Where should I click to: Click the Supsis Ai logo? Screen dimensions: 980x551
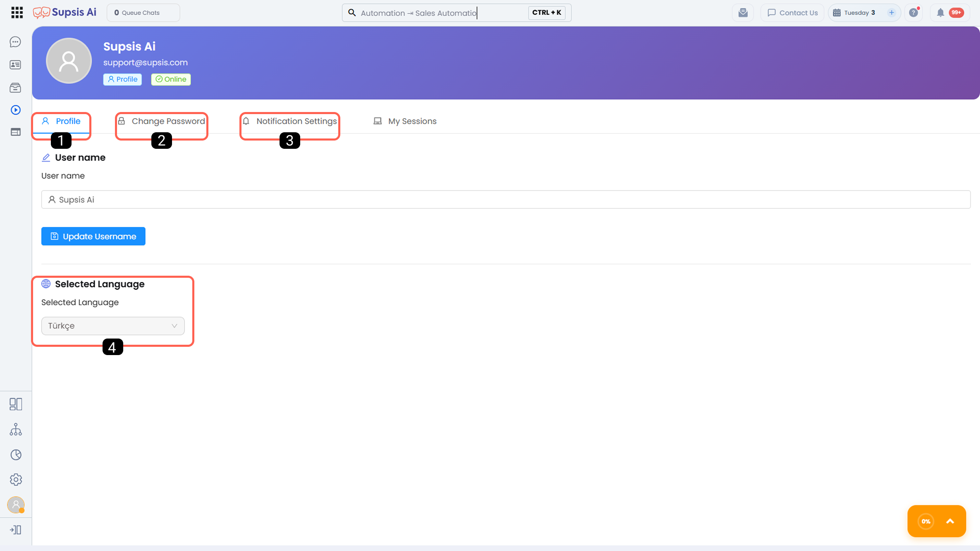[x=65, y=12]
